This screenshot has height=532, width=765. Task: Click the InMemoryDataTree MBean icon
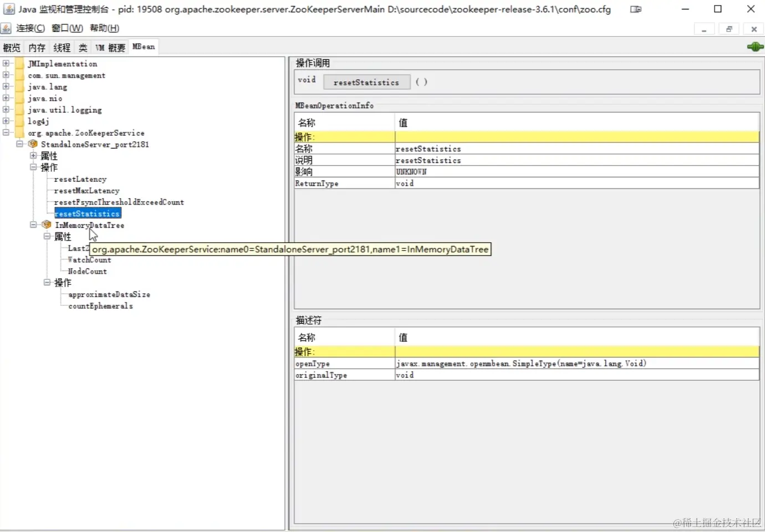[x=47, y=225]
